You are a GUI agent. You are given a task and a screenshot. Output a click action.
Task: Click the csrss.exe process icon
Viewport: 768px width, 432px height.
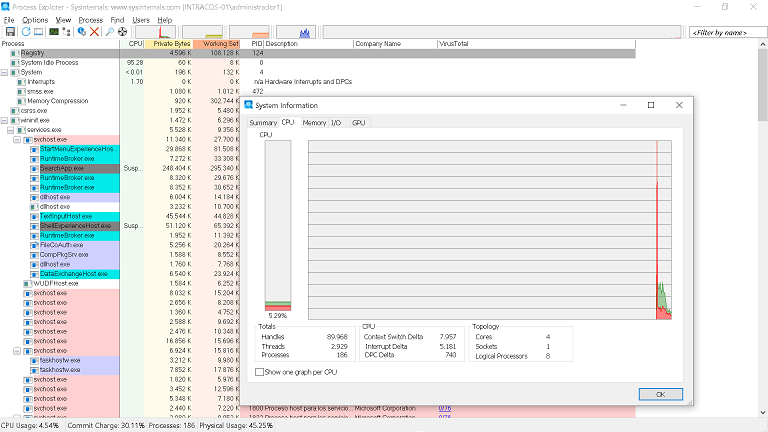click(x=15, y=111)
